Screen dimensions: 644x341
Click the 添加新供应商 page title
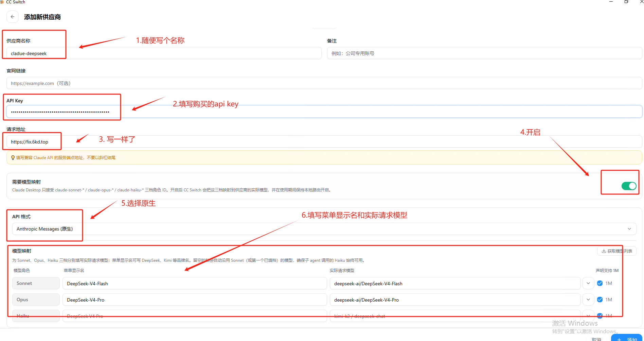pos(42,17)
